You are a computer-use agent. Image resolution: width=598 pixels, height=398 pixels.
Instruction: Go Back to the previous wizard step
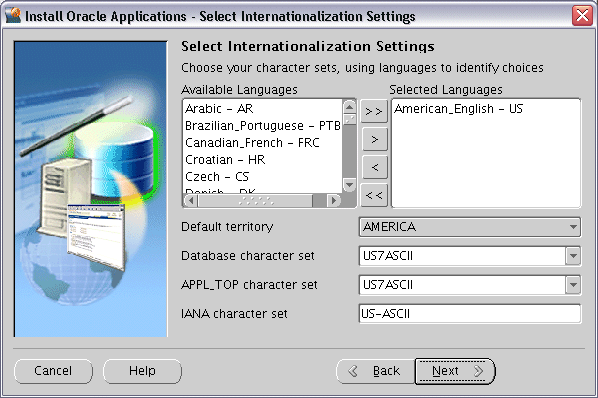coord(375,371)
